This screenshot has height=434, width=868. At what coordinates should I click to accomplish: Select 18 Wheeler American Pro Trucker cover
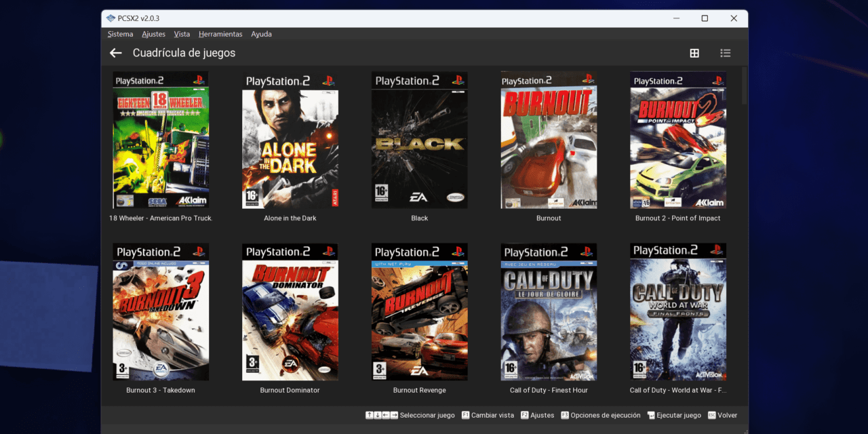tap(161, 140)
